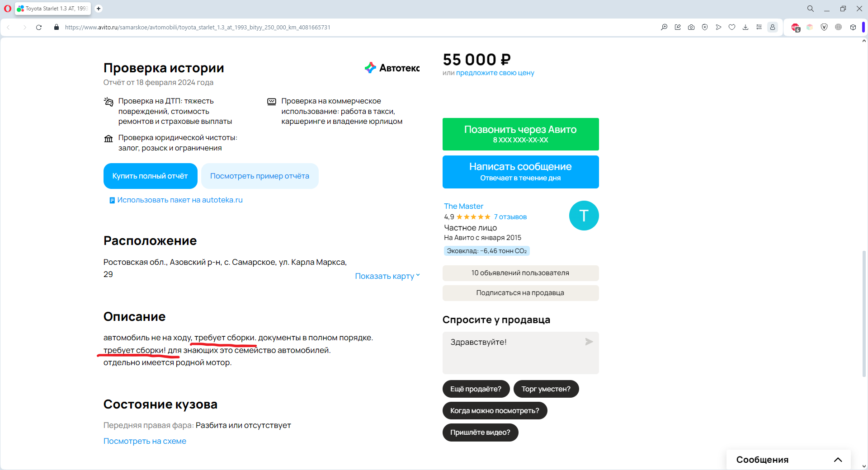Click the reload page icon
Image resolution: width=868 pixels, height=470 pixels.
39,28
